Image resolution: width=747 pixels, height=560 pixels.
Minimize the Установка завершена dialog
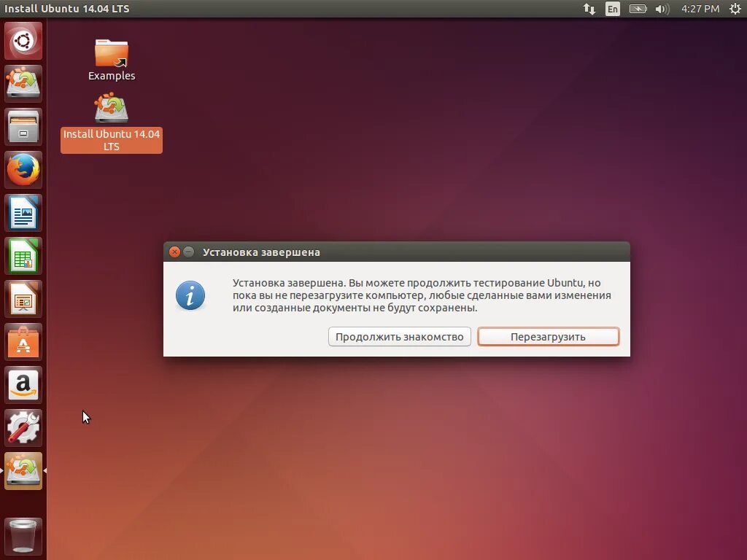click(189, 252)
